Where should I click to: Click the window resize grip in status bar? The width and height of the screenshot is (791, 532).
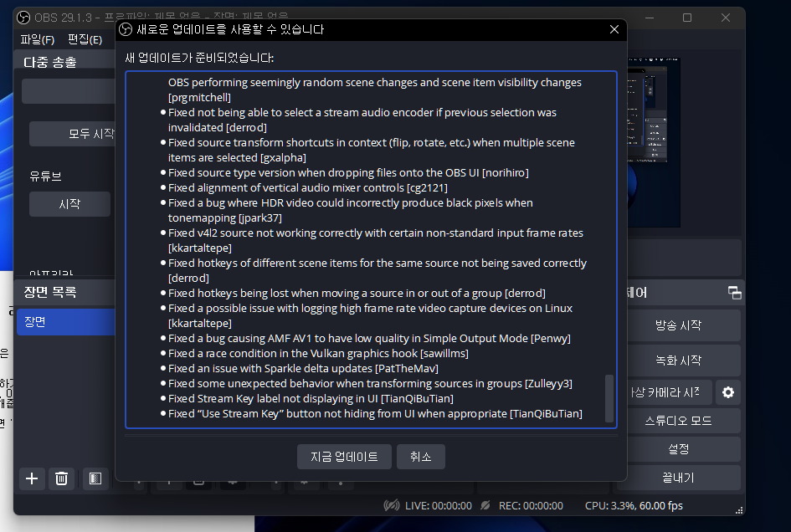(739, 510)
